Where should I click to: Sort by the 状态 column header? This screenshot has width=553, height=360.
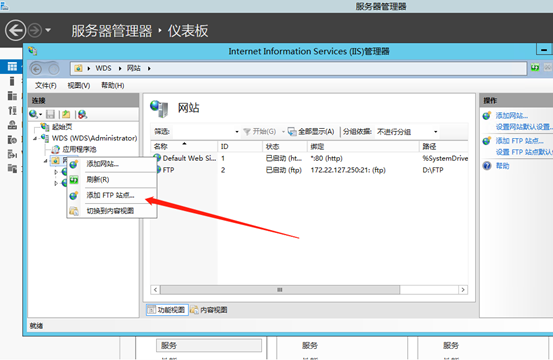coord(285,146)
